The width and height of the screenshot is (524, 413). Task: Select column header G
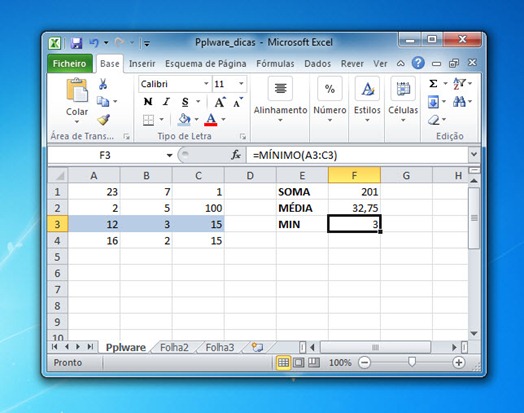click(406, 175)
